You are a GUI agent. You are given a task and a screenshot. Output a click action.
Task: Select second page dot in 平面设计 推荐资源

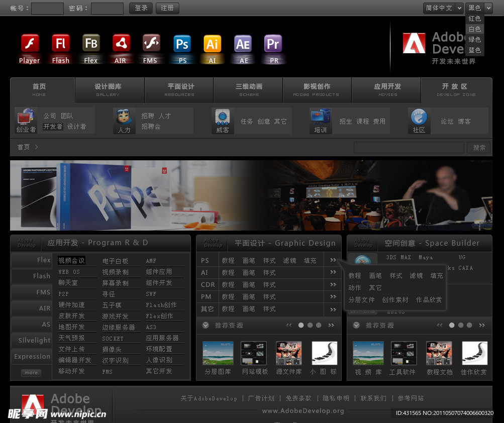pos(310,325)
